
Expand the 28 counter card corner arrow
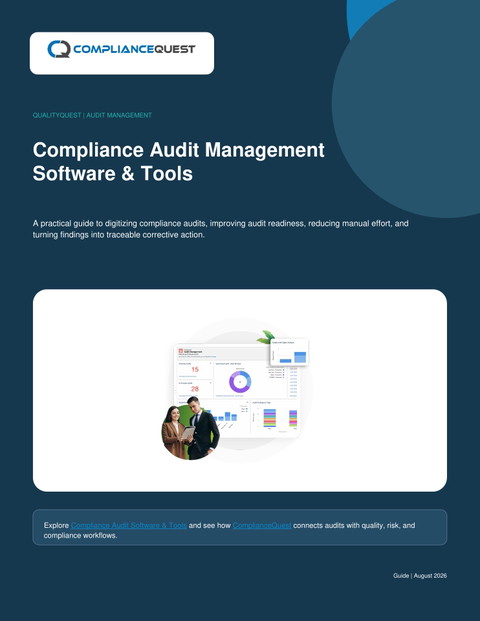point(211,383)
